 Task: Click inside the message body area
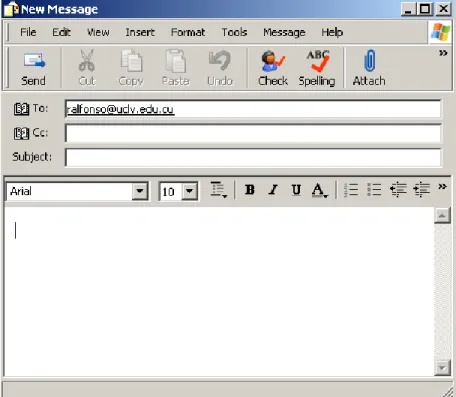click(219, 292)
